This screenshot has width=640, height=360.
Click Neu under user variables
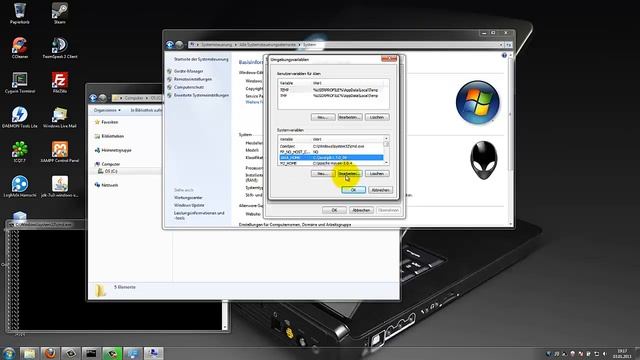tap(323, 117)
